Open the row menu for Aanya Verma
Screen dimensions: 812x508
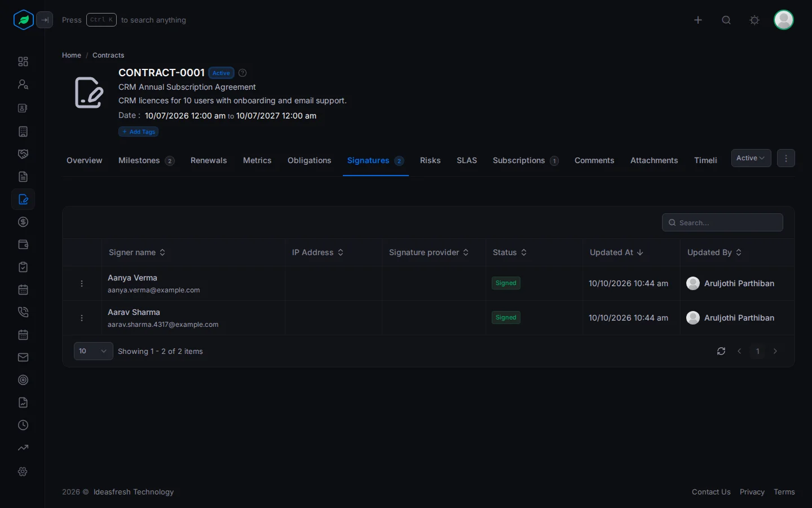pos(82,283)
